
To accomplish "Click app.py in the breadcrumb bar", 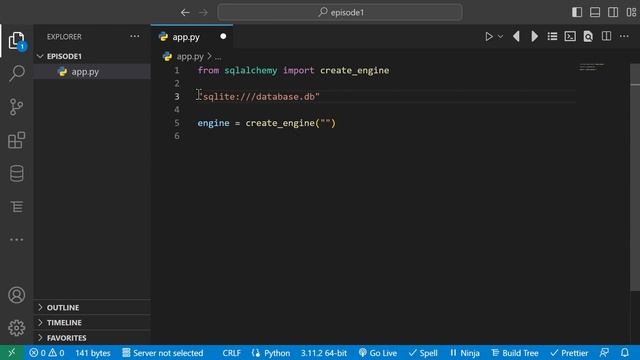I will (190, 56).
